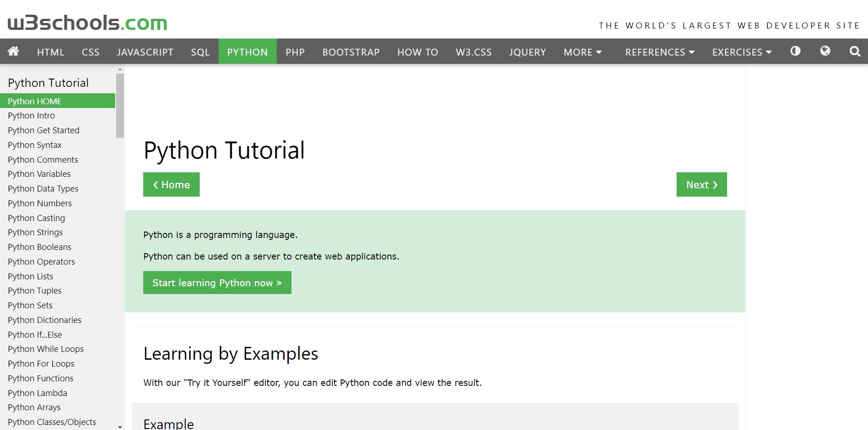Viewport: 868px width, 430px height.
Task: Click the Python Tutorial main heading
Action: [224, 150]
